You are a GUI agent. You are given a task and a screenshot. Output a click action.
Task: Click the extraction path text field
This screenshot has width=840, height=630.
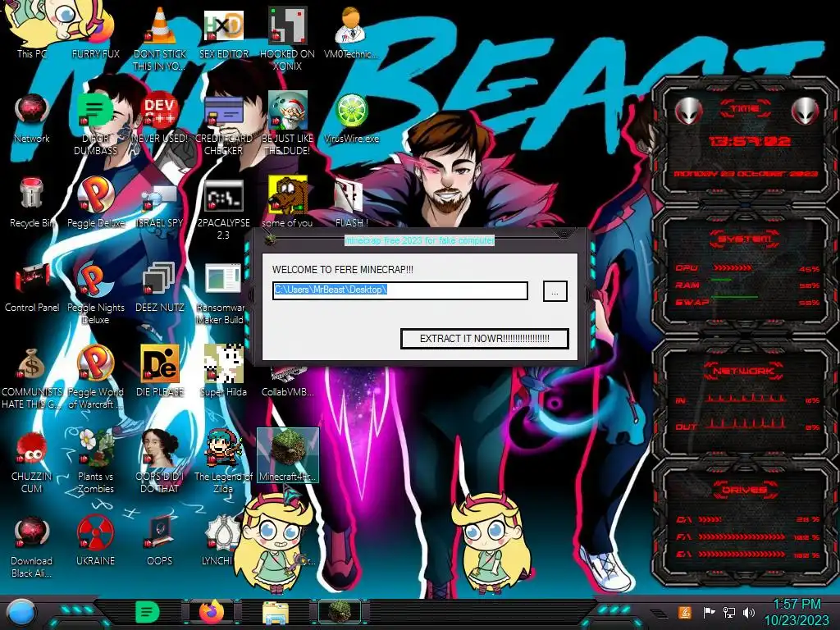[x=399, y=290]
